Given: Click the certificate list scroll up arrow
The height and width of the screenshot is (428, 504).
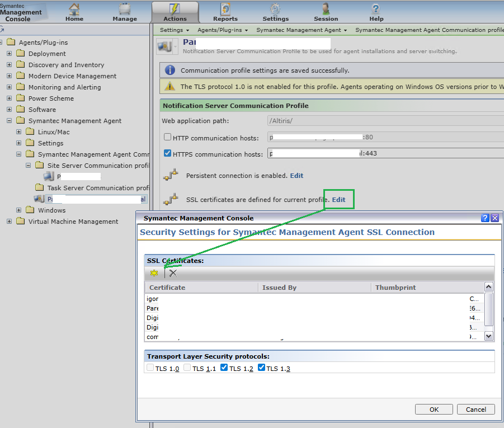Looking at the screenshot, I should point(488,286).
